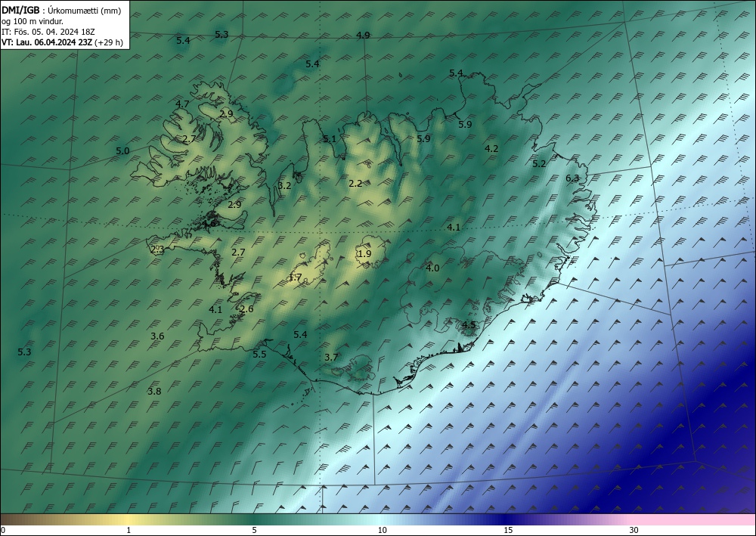Click the 3.6 value on the map
The width and height of the screenshot is (756, 536).
tap(158, 336)
